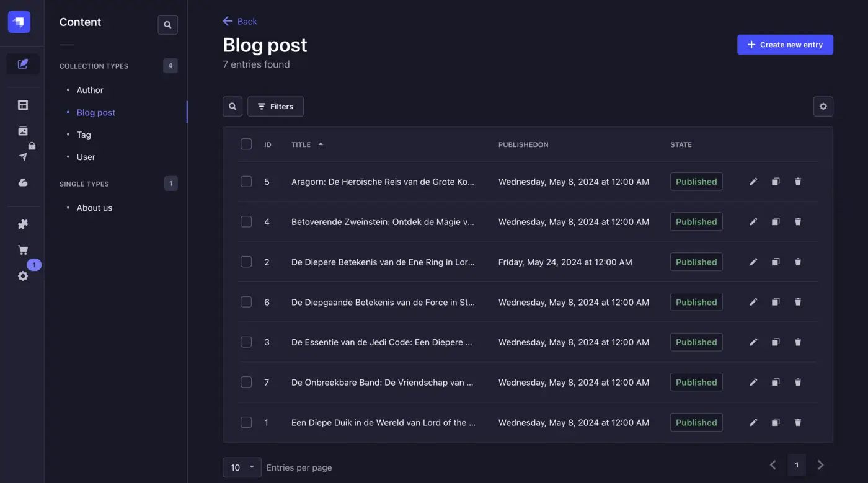Create a new entry with the blue button
Viewport: 868px width, 483px height.
coord(785,44)
